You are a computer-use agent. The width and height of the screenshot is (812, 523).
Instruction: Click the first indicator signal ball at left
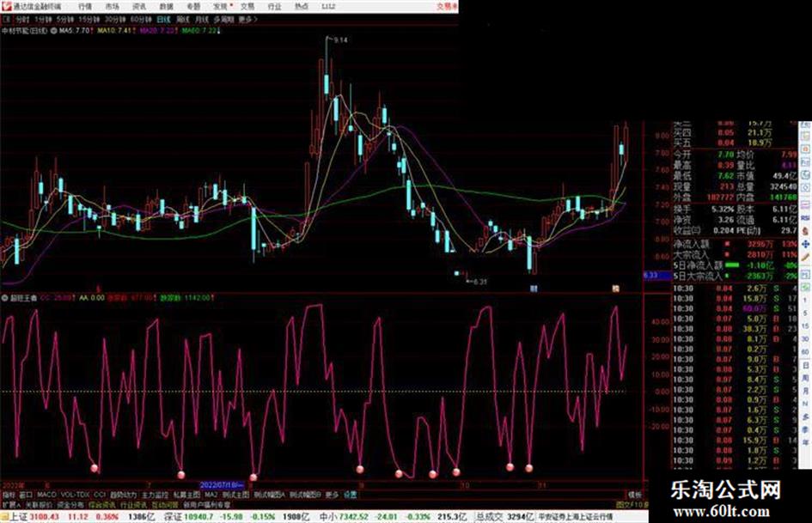(x=95, y=469)
